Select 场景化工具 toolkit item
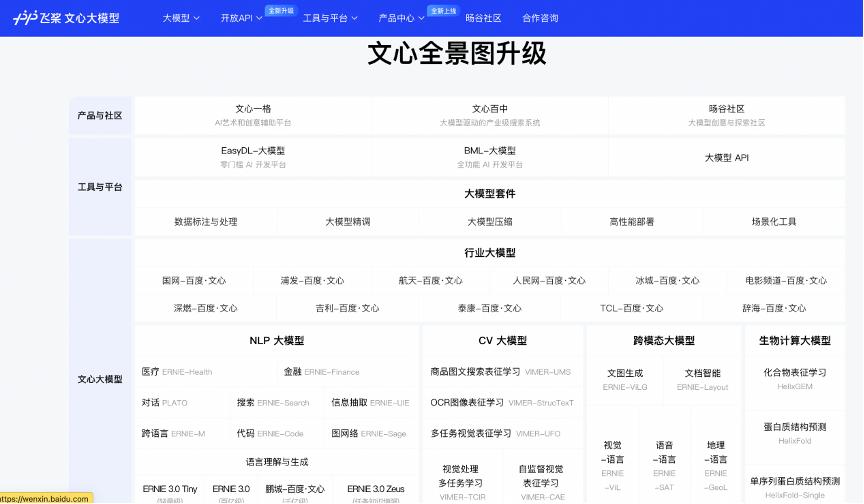 [x=774, y=221]
